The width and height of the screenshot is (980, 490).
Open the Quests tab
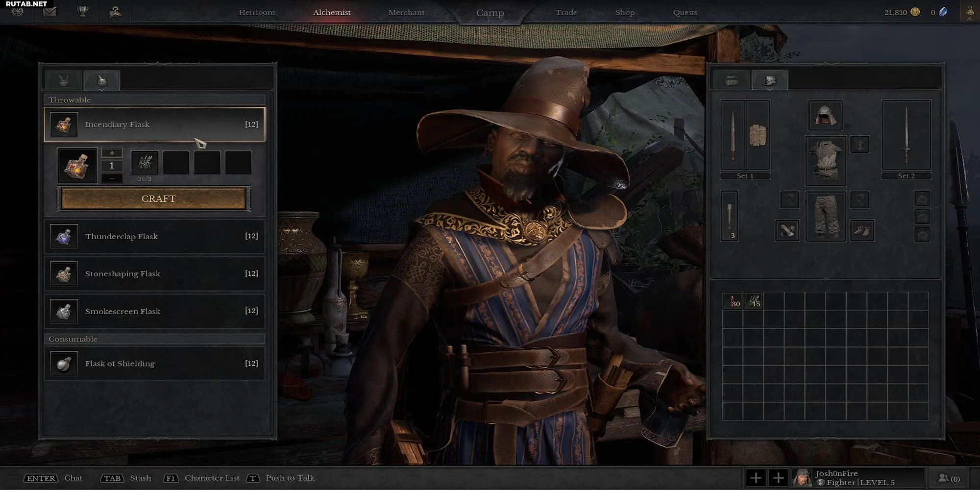[685, 12]
